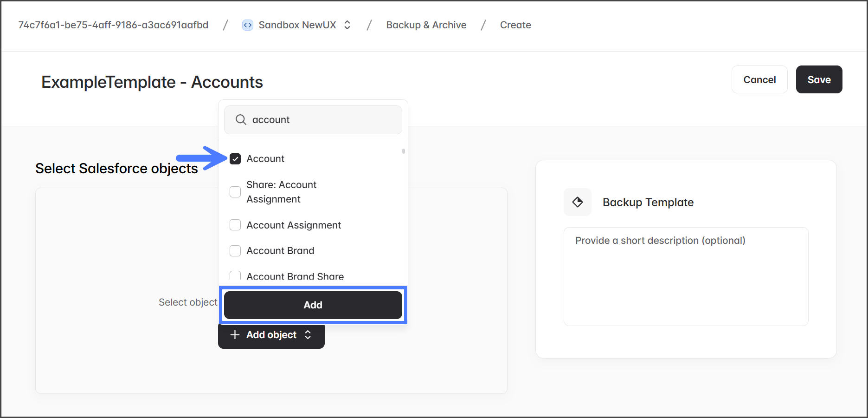Viewport: 868px width, 418px height.
Task: Save the backup template
Action: point(819,79)
